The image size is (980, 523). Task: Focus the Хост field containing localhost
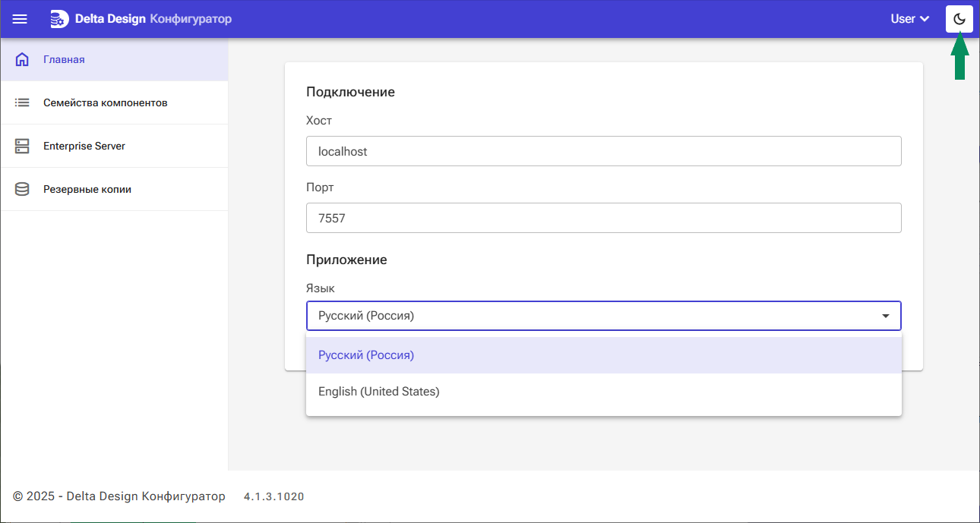pyautogui.click(x=603, y=151)
